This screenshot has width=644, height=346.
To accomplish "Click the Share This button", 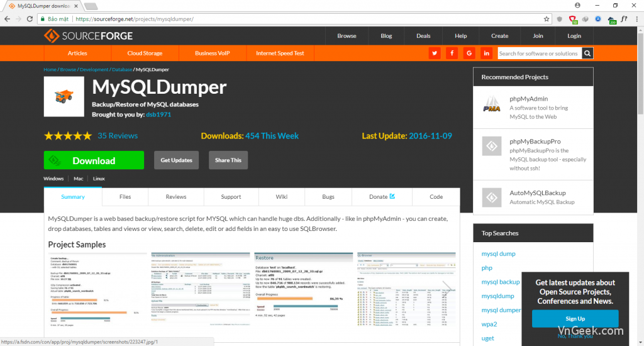I will click(228, 160).
